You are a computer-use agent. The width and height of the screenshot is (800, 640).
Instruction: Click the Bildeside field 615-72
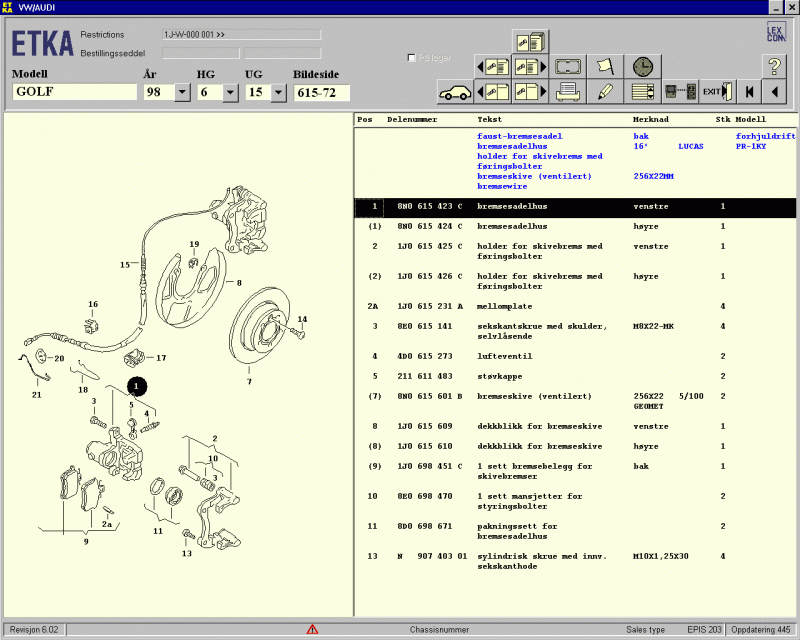pyautogui.click(x=322, y=92)
